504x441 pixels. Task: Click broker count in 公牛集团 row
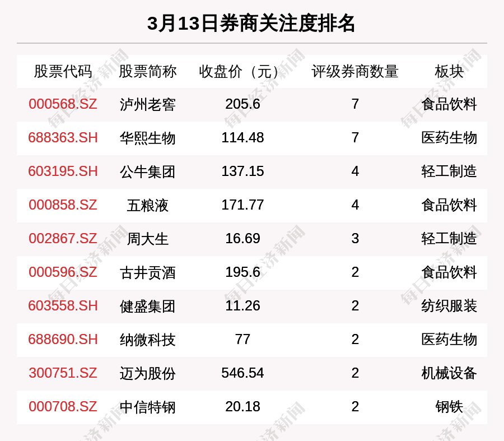(355, 171)
